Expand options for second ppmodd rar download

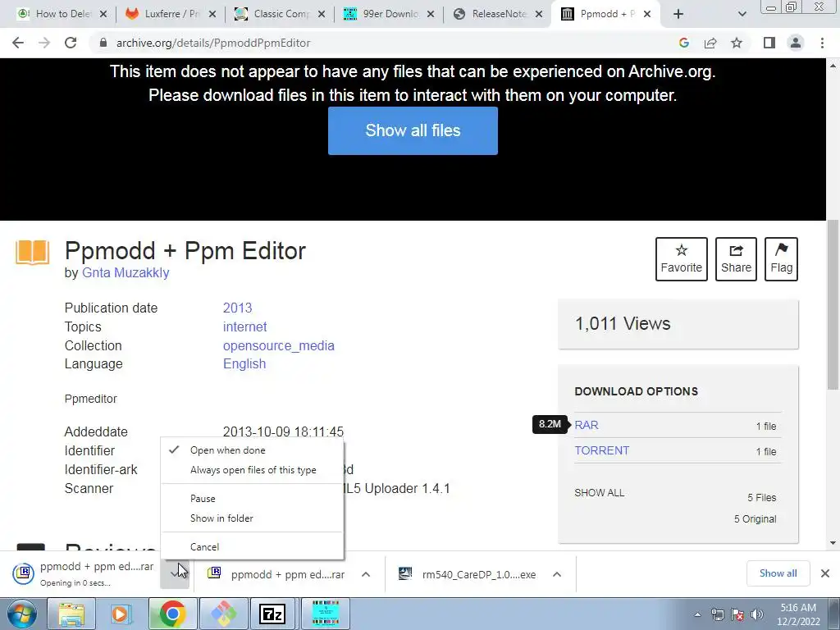365,574
